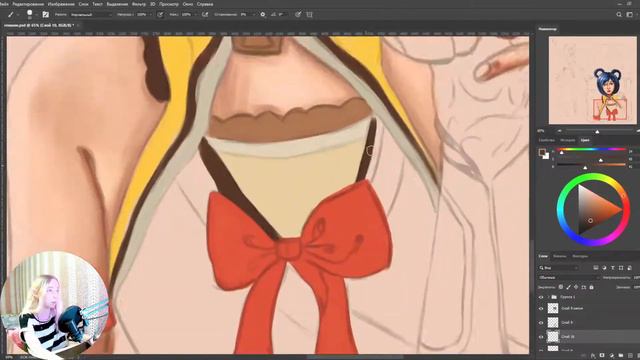Enable airbrush build-up icon
The image size is (640, 360).
[205, 15]
